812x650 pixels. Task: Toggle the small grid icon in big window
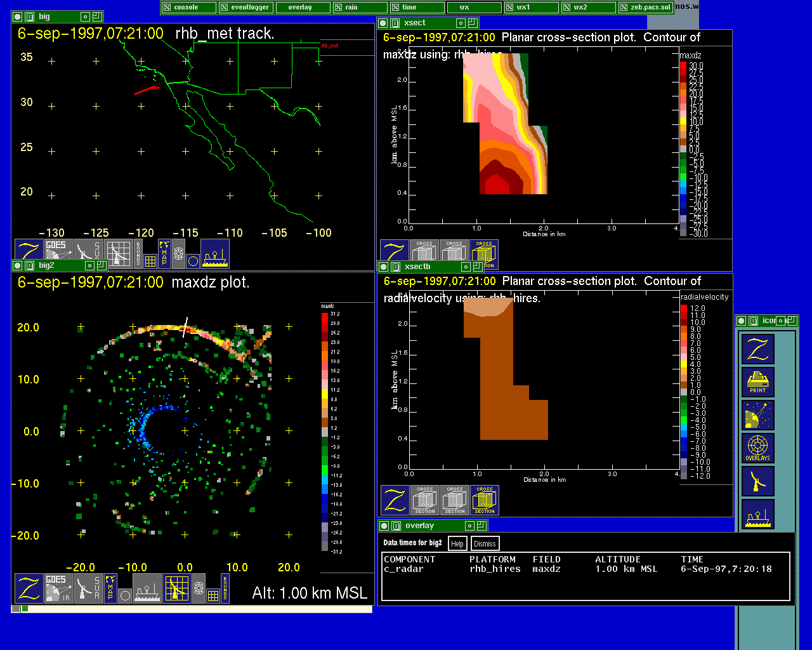(150, 261)
